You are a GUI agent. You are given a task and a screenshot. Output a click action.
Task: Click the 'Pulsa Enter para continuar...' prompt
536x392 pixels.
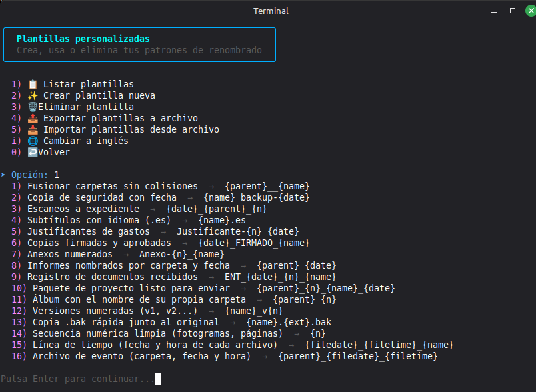point(77,379)
